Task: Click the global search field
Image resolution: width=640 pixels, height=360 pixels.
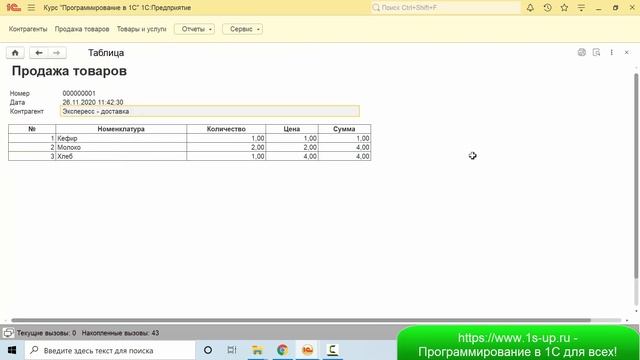Action: click(x=446, y=7)
